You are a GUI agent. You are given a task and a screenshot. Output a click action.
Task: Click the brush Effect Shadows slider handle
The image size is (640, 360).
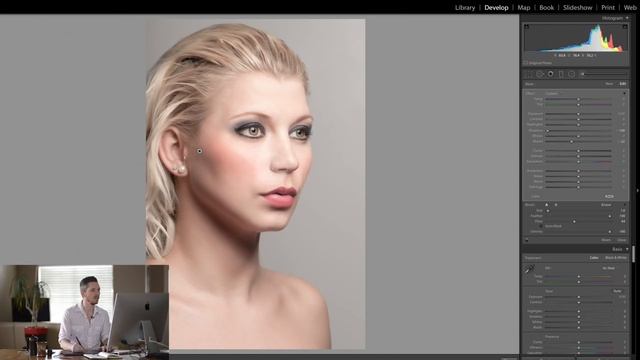[547, 131]
